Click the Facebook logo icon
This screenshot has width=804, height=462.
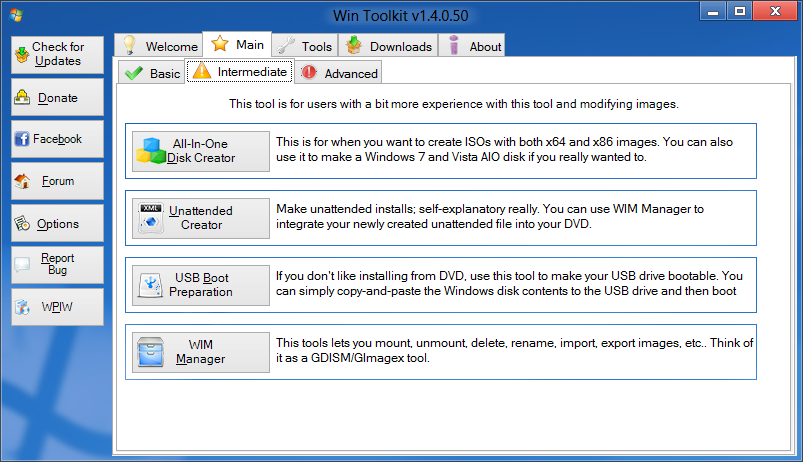pos(22,138)
